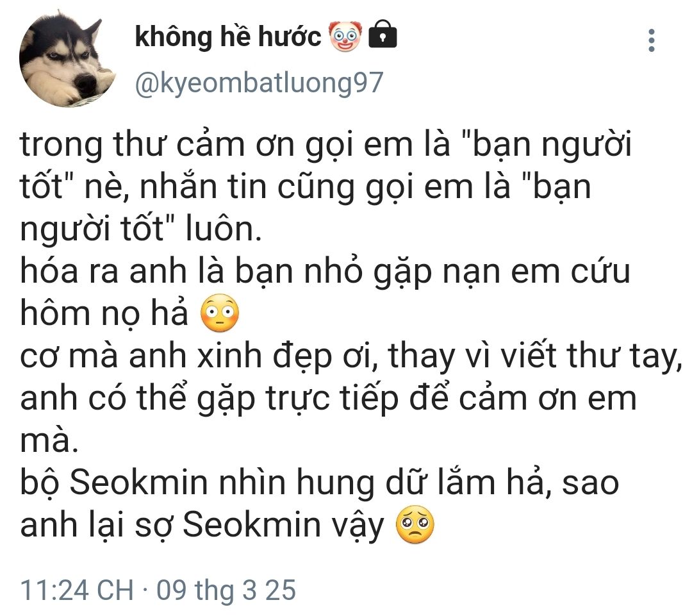This screenshot has width=692, height=616.
Task: Click the text 'hôm nọ hả'
Action: (x=104, y=313)
